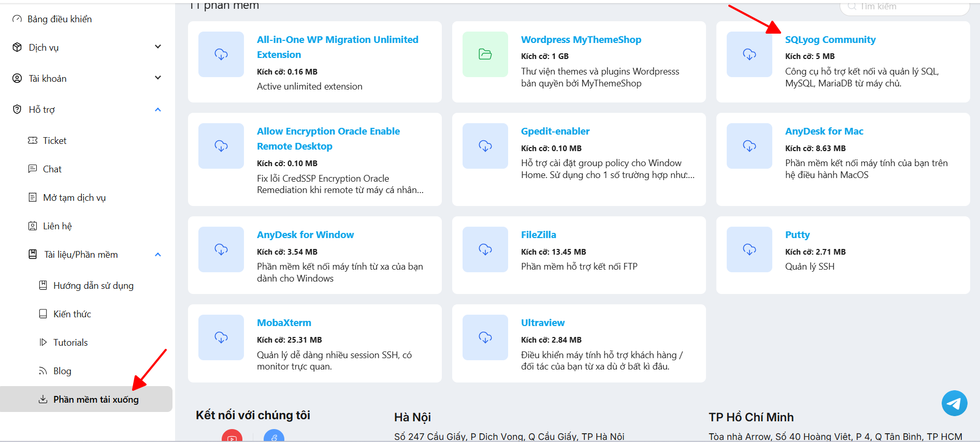Image resolution: width=980 pixels, height=442 pixels.
Task: Select the Tài liệu/Phần mềm menu label
Action: click(x=81, y=254)
